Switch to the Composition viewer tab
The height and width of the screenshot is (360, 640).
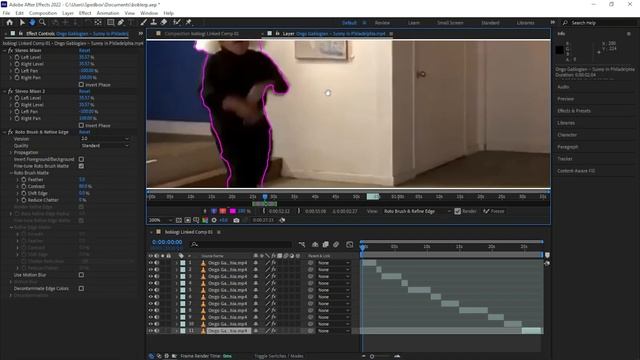click(201, 34)
